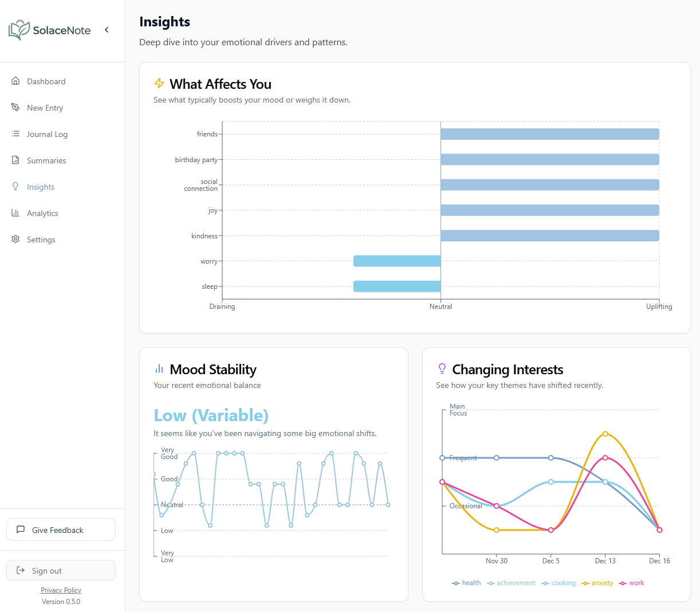This screenshot has height=612, width=700.
Task: Toggle the anxiety series visibility
Action: [597, 583]
